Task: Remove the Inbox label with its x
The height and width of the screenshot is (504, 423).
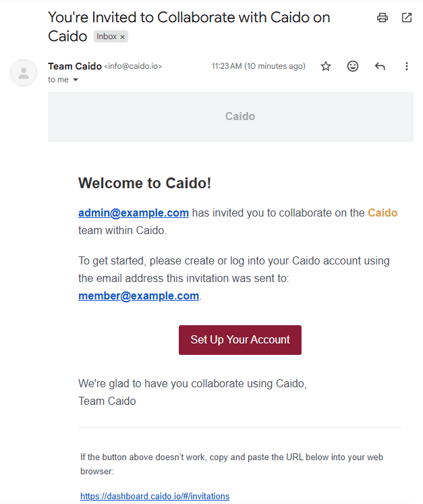Action: (122, 37)
